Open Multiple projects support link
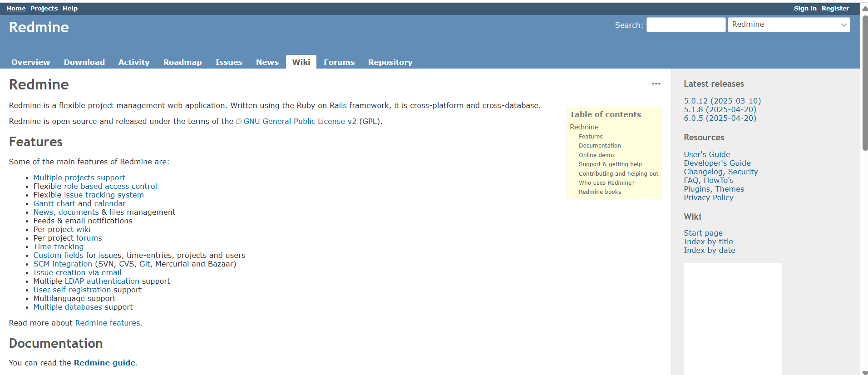Image resolution: width=868 pixels, height=375 pixels. (x=79, y=178)
